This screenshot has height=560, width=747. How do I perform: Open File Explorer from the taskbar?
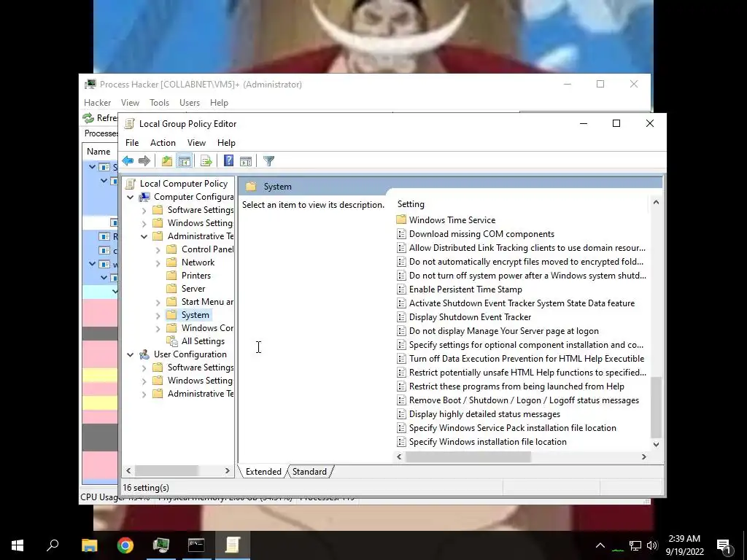click(89, 545)
